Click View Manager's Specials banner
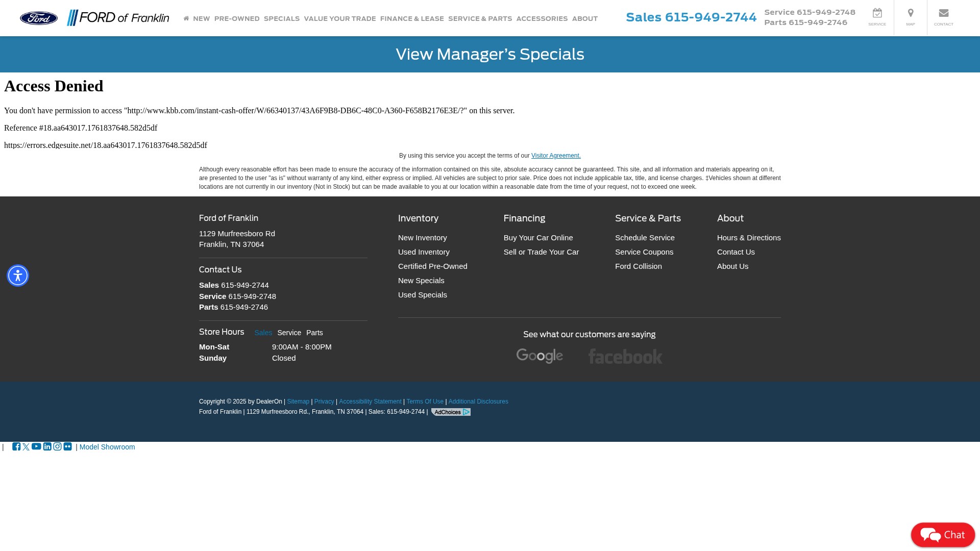 490,54
